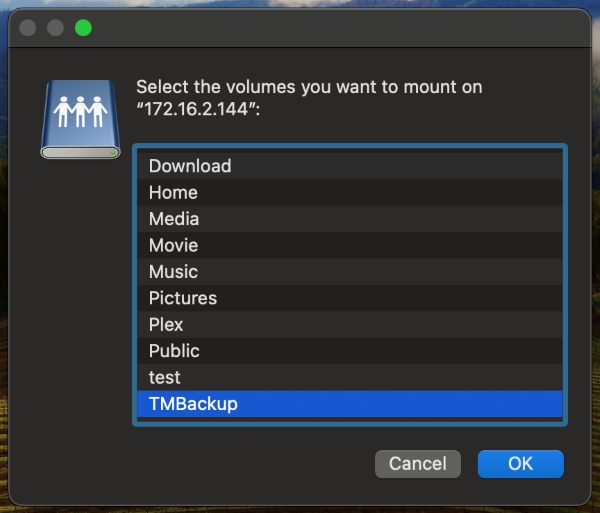The width and height of the screenshot is (600, 513).
Task: Click the gray minimize window button
Action: coord(55,28)
